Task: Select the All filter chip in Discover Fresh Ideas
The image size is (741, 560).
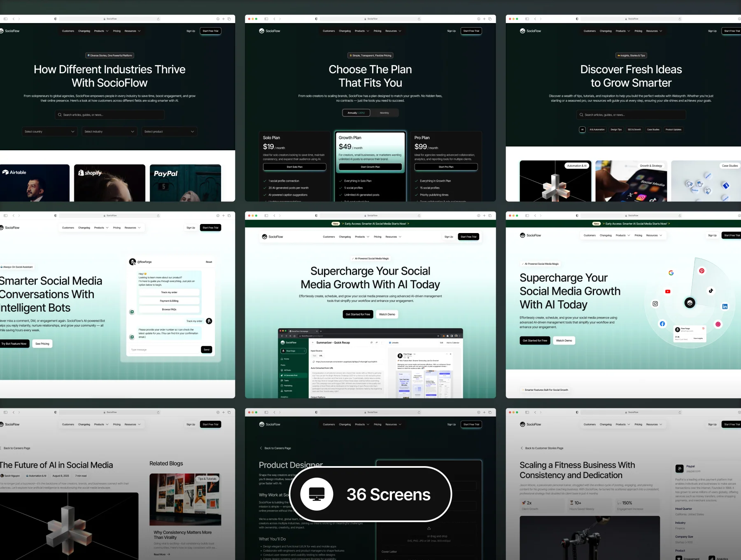Action: [x=582, y=130]
